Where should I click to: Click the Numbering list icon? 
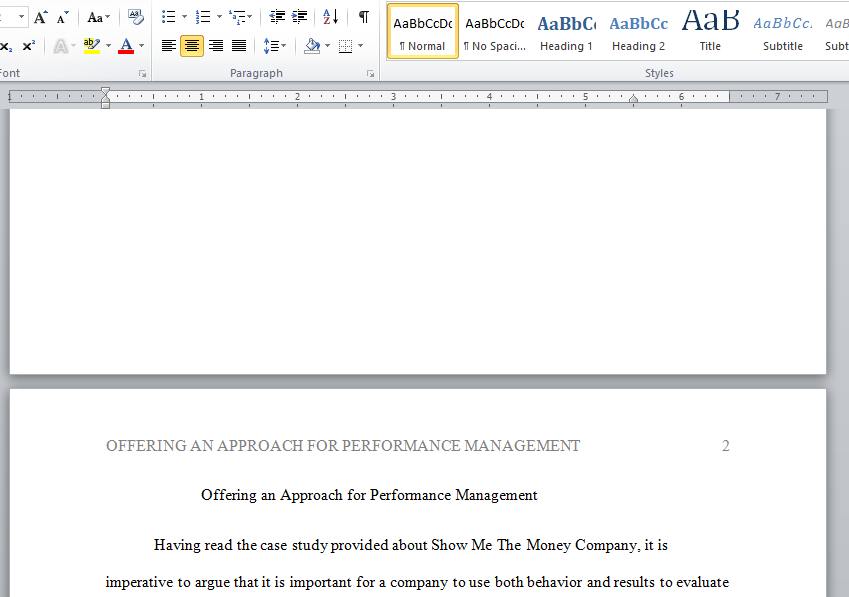pos(203,17)
